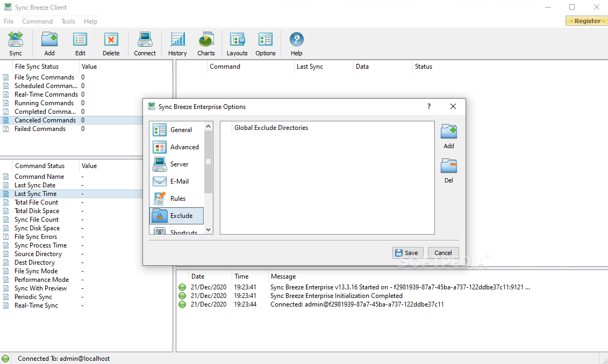Click Del exclude directory icon
The height and width of the screenshot is (364, 608).
click(x=449, y=171)
